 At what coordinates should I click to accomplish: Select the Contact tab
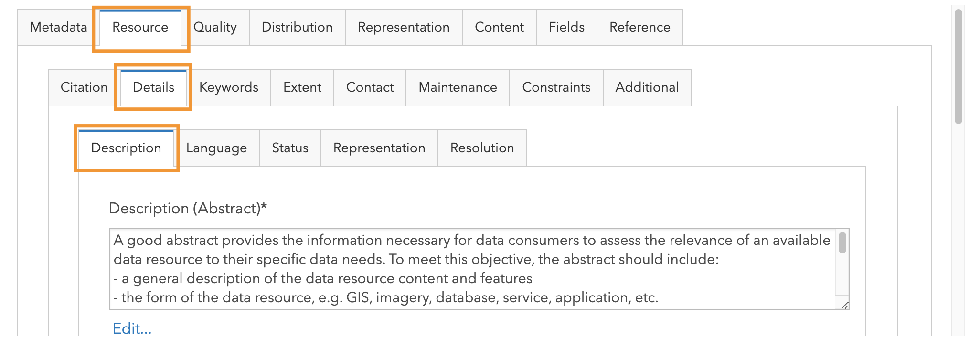pyautogui.click(x=370, y=87)
